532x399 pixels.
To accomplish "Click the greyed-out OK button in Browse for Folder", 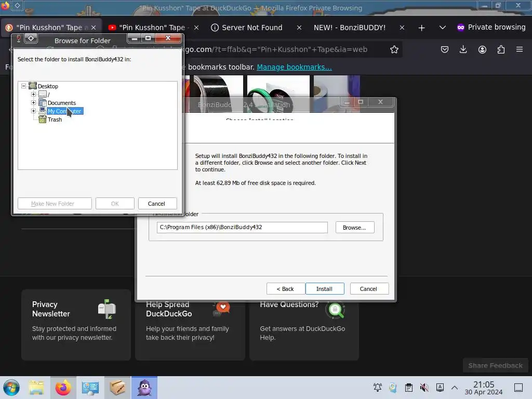I will (115, 204).
